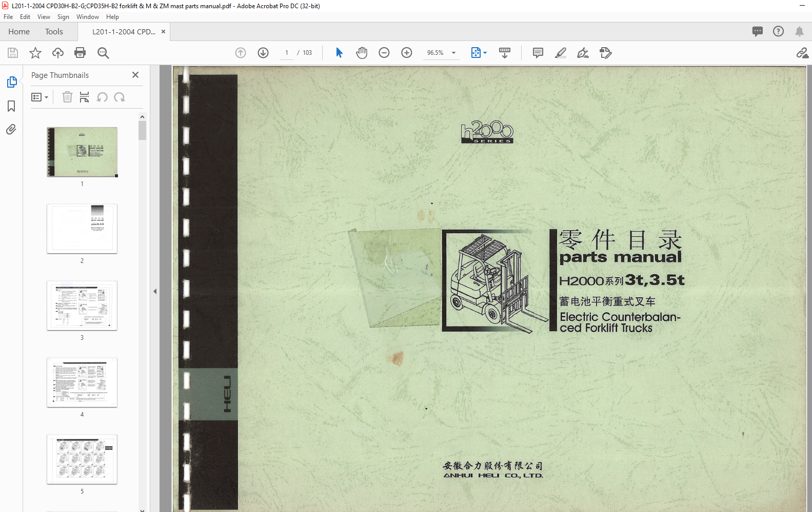Click the thumbnails panel scrollbar thumb

[x=142, y=131]
